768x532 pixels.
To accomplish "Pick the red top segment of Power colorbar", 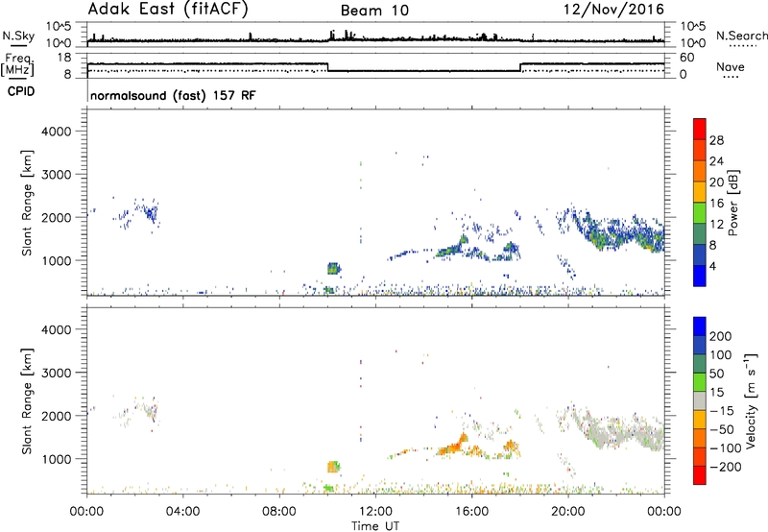I will click(700, 129).
